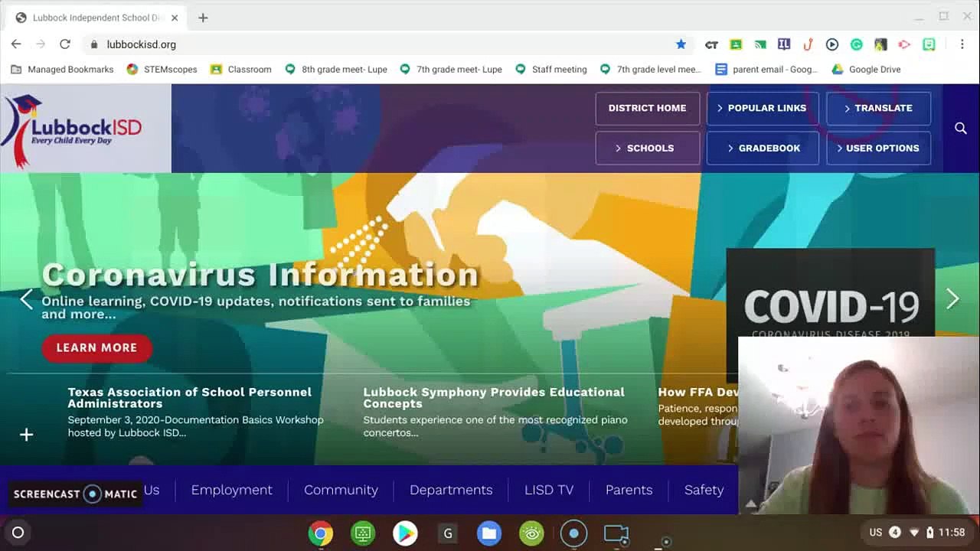Open the purple IL extension icon
The image size is (980, 551).
(x=783, y=44)
